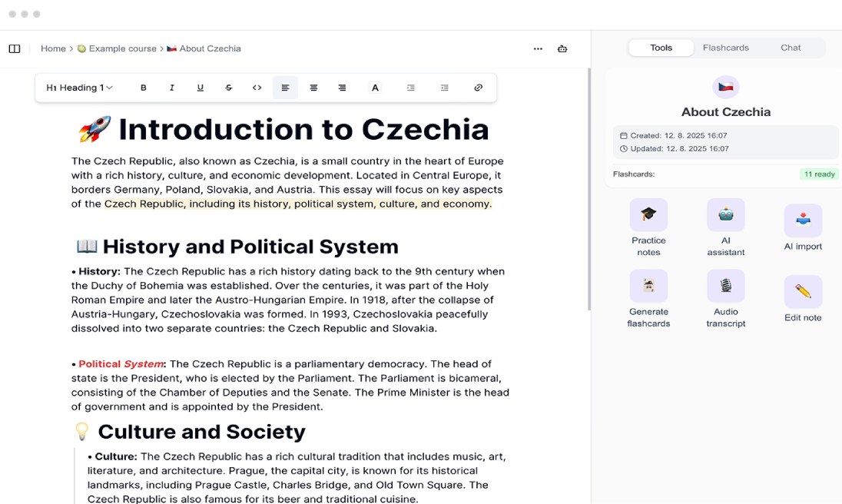
Task: Align text to center
Action: [x=313, y=88]
